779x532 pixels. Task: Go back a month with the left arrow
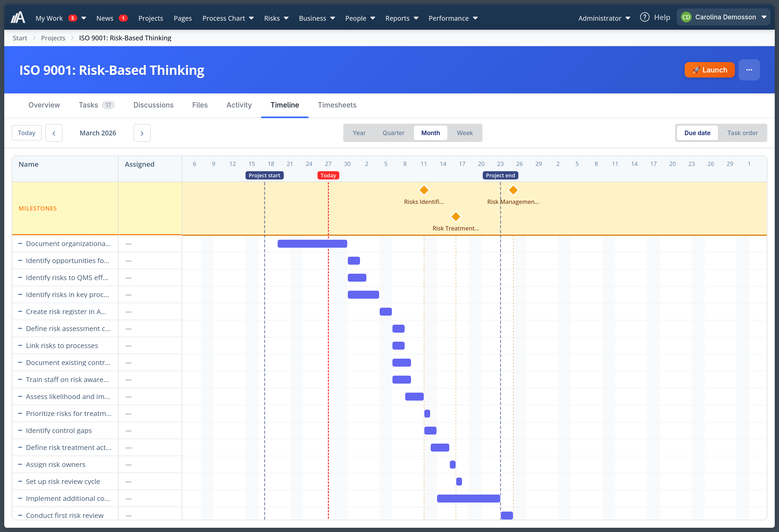[54, 133]
